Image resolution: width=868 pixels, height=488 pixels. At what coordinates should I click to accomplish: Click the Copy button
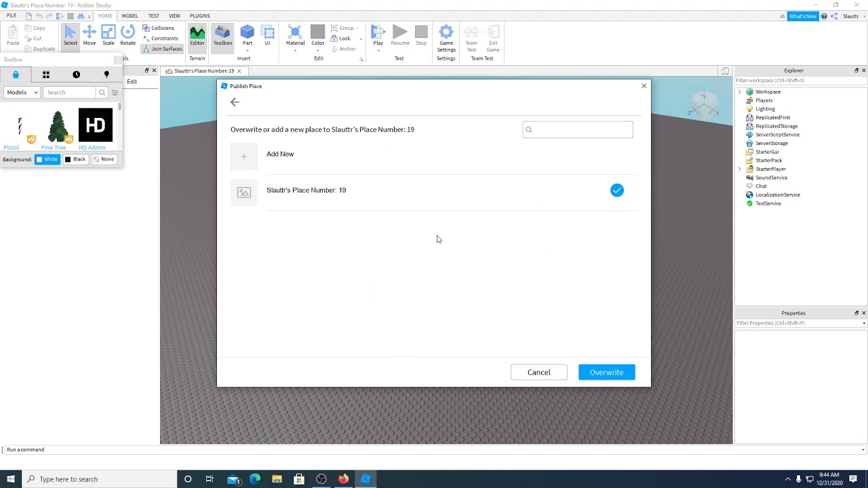pyautogui.click(x=35, y=28)
